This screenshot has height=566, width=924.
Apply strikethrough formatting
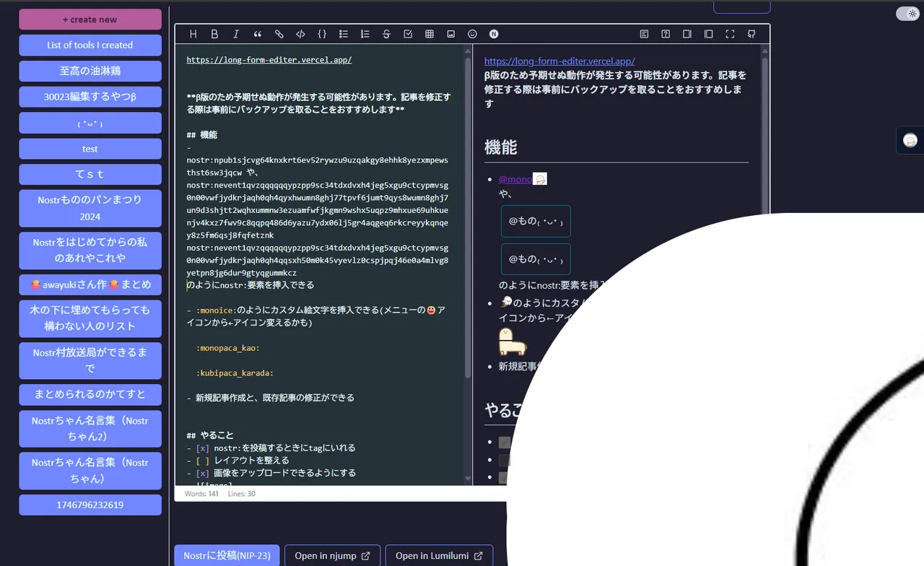[x=386, y=34]
